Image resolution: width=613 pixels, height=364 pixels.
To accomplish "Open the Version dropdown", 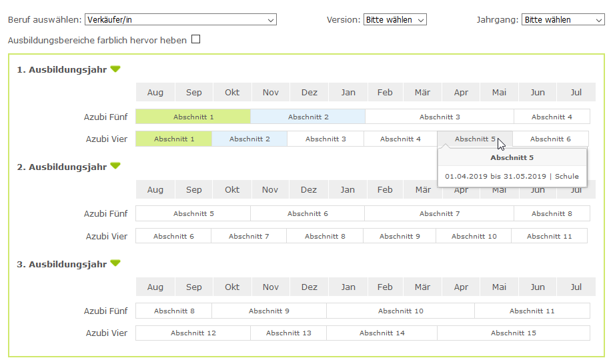I will pyautogui.click(x=395, y=20).
